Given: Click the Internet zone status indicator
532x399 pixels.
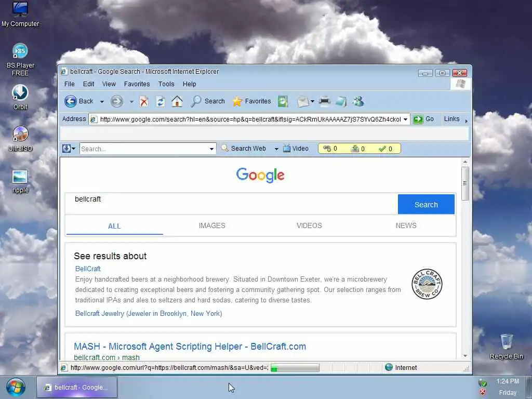Looking at the screenshot, I should pos(401,367).
